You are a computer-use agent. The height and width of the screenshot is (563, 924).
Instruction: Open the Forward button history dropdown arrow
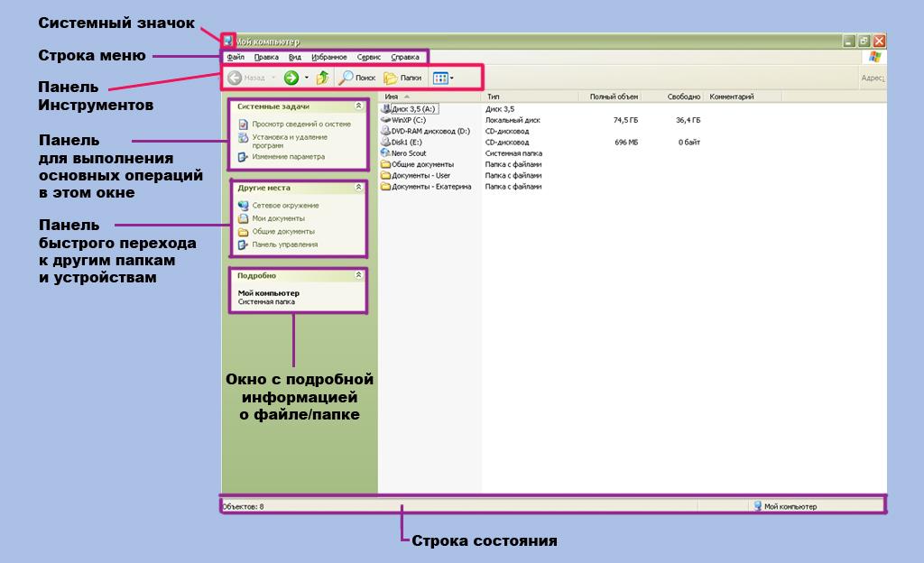[x=306, y=78]
